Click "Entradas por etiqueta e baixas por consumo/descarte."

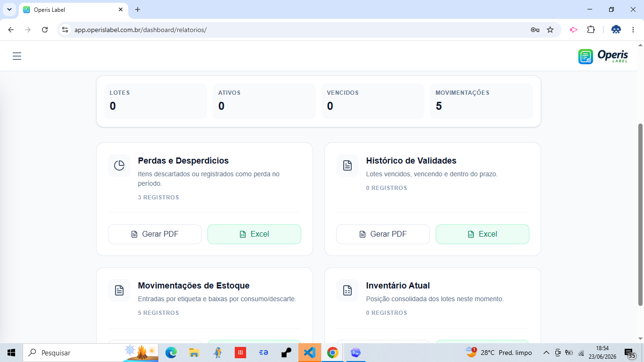217,299
